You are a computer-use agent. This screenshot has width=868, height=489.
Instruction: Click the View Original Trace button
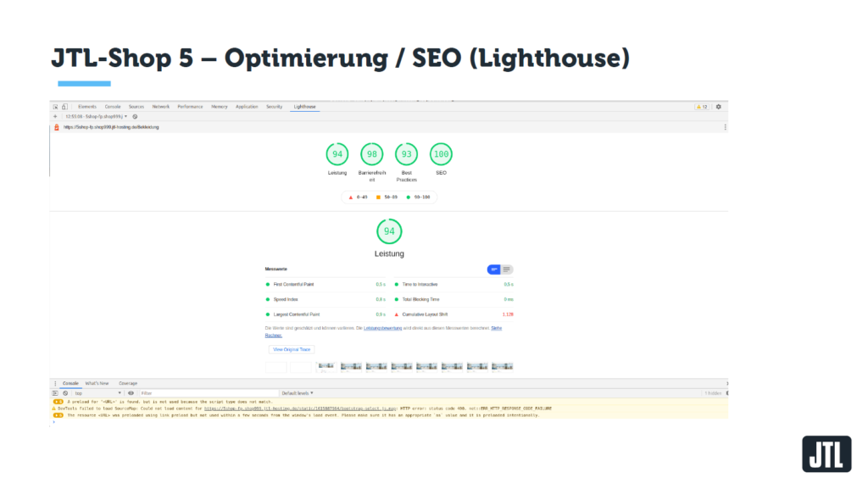point(291,349)
